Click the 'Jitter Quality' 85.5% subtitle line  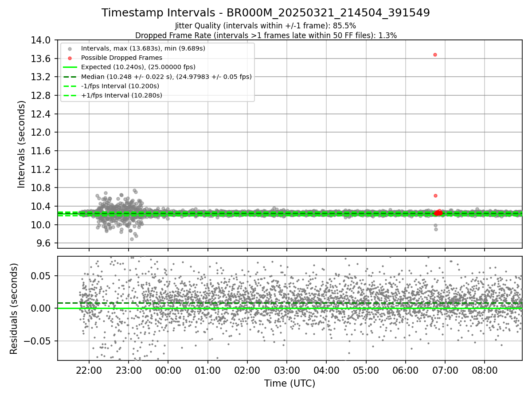(266, 26)
